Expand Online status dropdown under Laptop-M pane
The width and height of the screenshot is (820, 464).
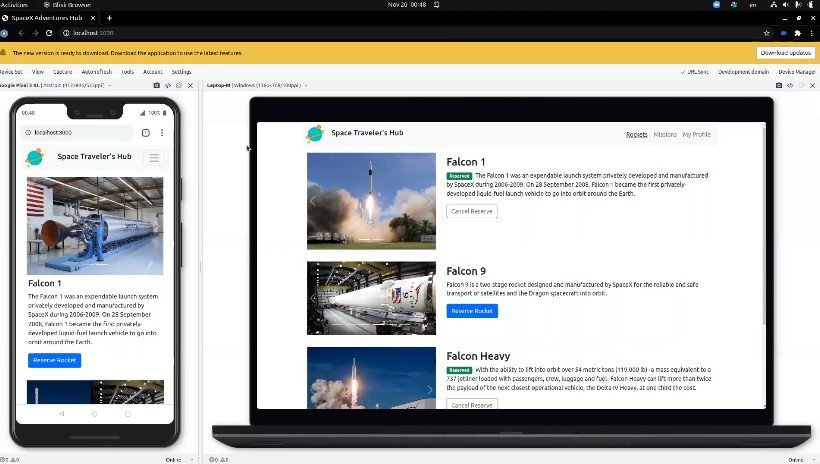coord(814,460)
